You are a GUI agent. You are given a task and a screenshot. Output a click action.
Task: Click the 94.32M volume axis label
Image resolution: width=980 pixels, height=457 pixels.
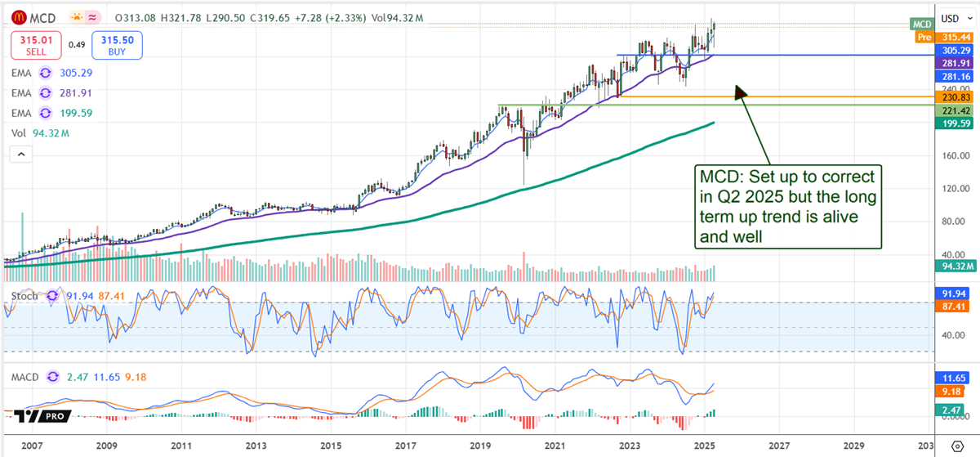[954, 266]
